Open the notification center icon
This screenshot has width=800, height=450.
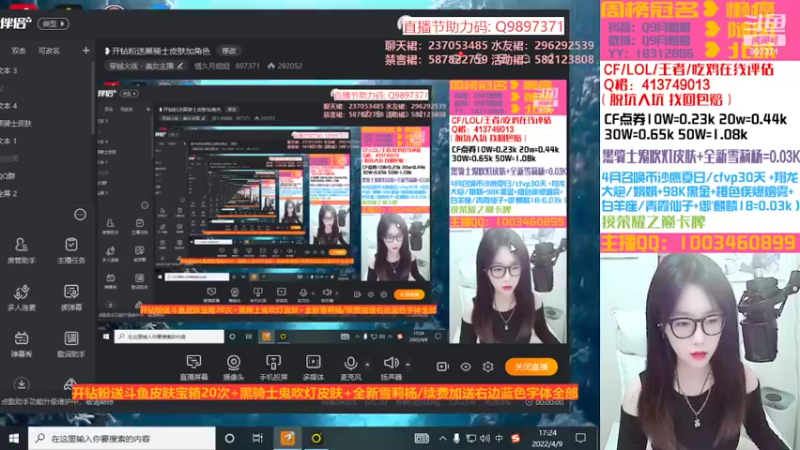click(581, 438)
